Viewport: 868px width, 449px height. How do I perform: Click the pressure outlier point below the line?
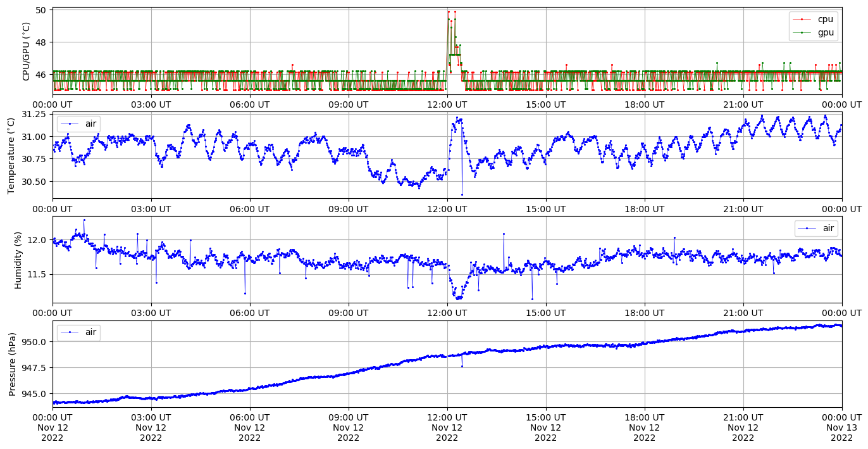tap(462, 366)
